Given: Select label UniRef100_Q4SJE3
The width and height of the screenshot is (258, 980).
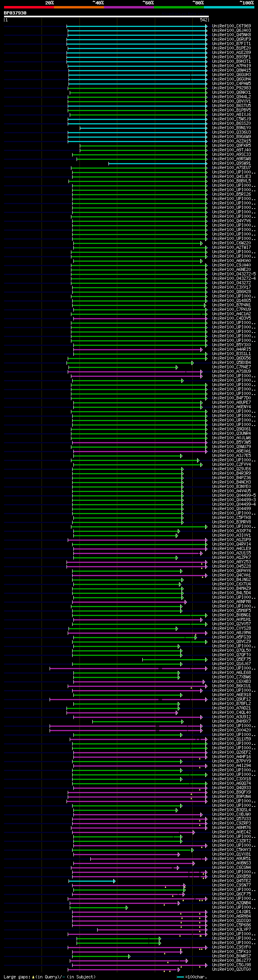Looking at the screenshot, I should pyautogui.click(x=231, y=177).
